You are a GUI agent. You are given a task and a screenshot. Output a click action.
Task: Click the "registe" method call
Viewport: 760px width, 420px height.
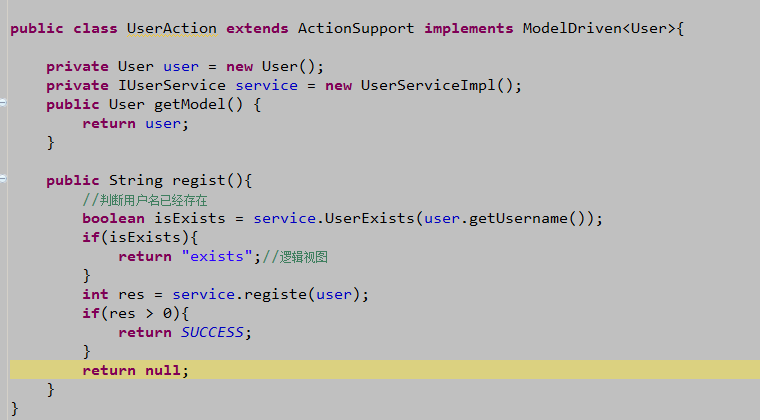coord(275,295)
